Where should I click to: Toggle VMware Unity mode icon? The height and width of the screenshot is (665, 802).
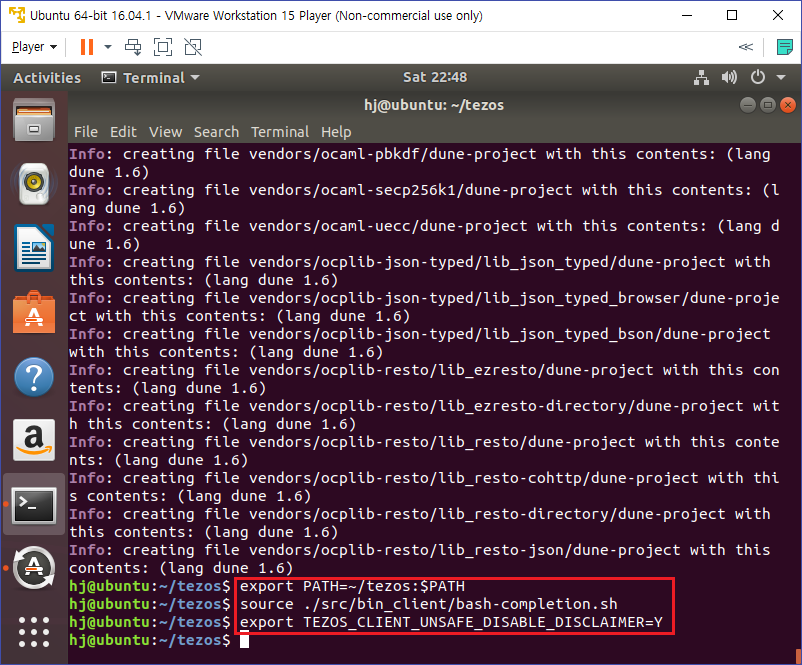pos(193,47)
